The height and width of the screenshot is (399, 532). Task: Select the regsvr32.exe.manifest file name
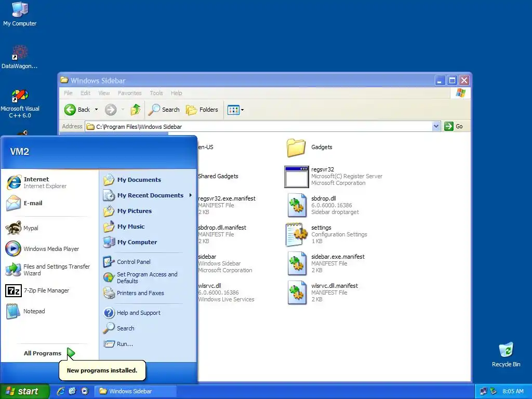click(x=227, y=198)
